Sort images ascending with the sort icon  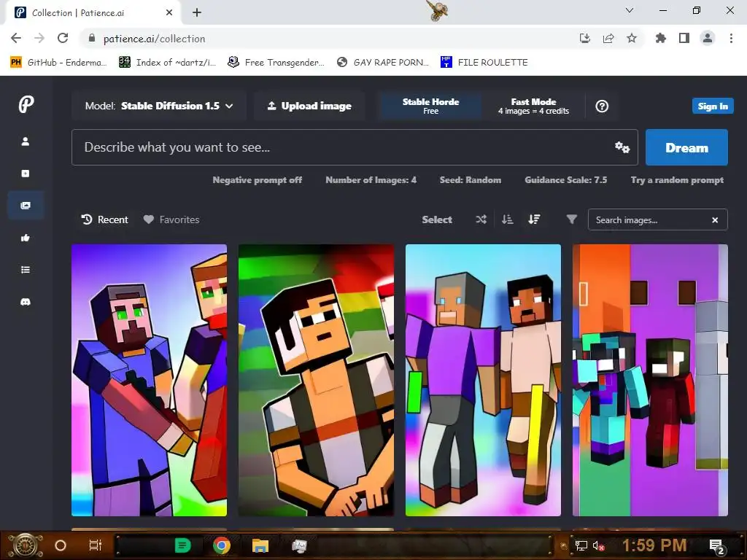(x=508, y=219)
